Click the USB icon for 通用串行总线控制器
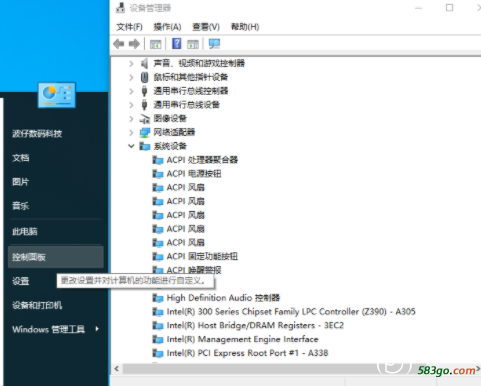Viewport: 481px width, 386px height. point(144,91)
